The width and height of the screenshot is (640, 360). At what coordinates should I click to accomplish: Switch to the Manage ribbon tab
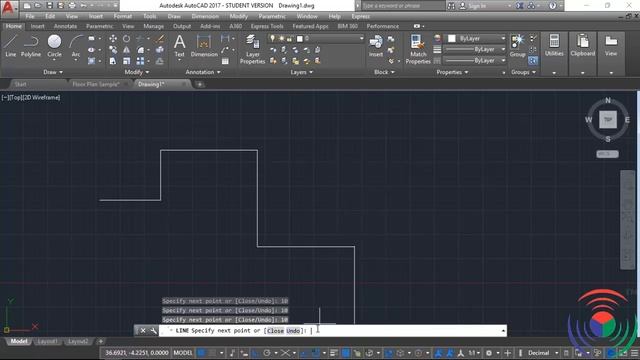pyautogui.click(x=153, y=26)
